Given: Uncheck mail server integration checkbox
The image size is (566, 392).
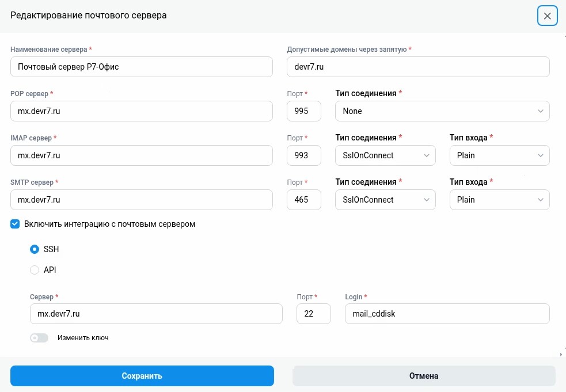Looking at the screenshot, I should [15, 224].
